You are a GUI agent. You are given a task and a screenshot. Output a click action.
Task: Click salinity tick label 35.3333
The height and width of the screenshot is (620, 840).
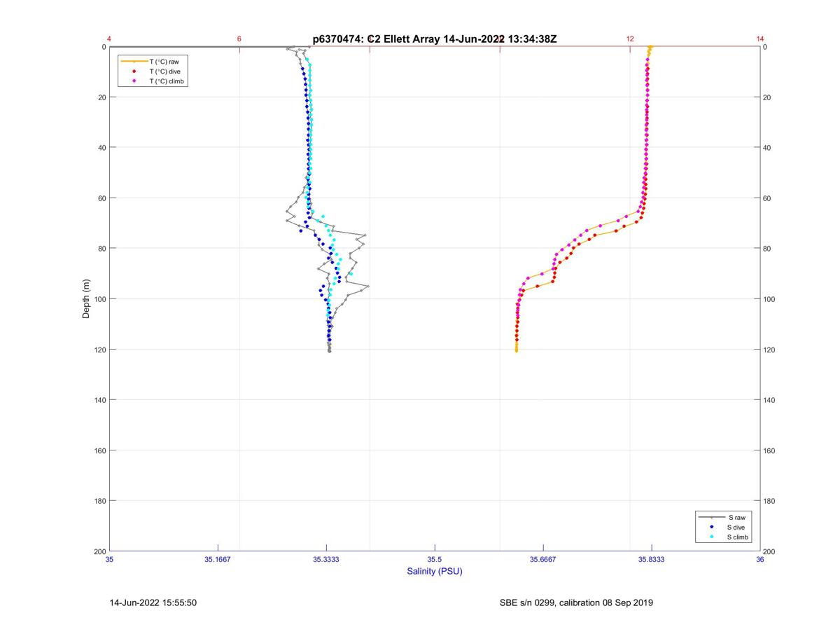pyautogui.click(x=326, y=560)
